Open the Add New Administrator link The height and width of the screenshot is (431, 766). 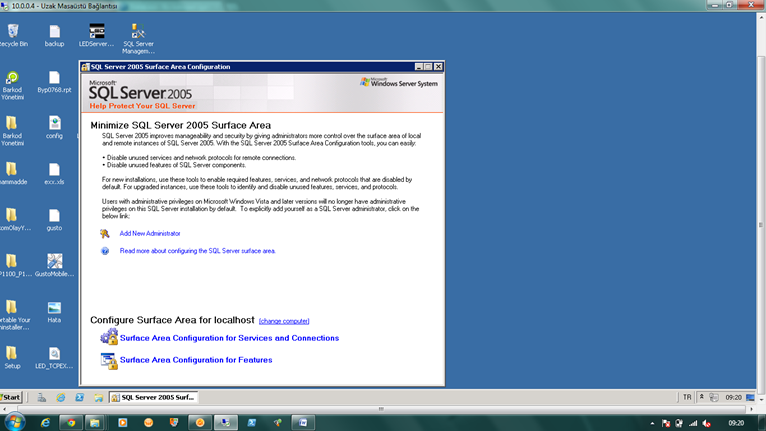click(x=150, y=234)
